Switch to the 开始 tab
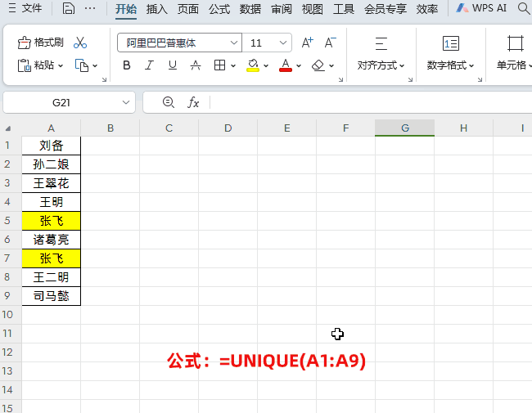The image size is (532, 413). coord(126,9)
